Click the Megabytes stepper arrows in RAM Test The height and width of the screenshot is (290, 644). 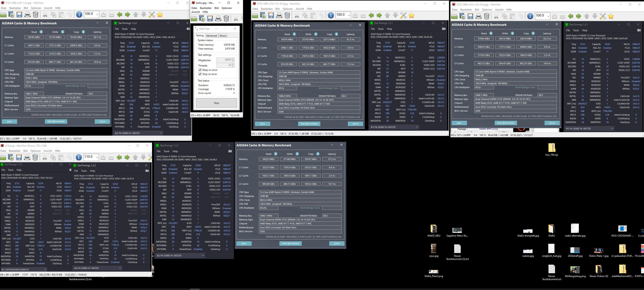[233, 60]
